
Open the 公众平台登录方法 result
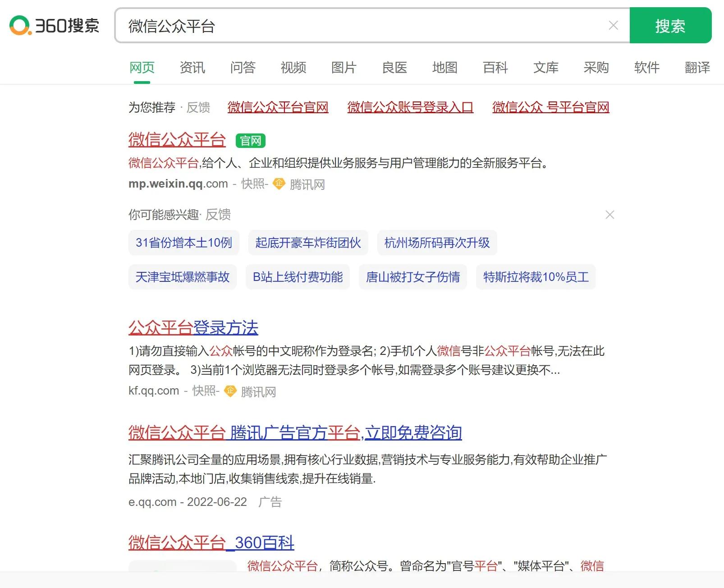(193, 328)
